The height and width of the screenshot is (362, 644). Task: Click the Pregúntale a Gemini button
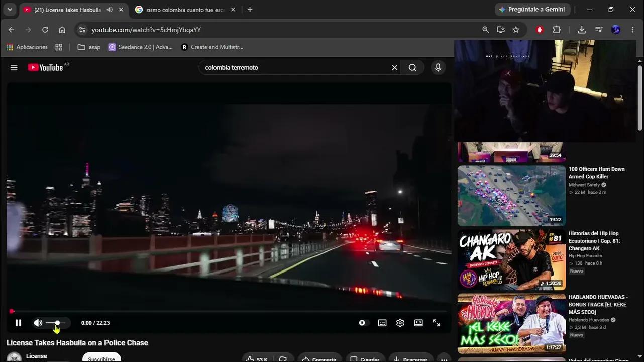tap(532, 10)
